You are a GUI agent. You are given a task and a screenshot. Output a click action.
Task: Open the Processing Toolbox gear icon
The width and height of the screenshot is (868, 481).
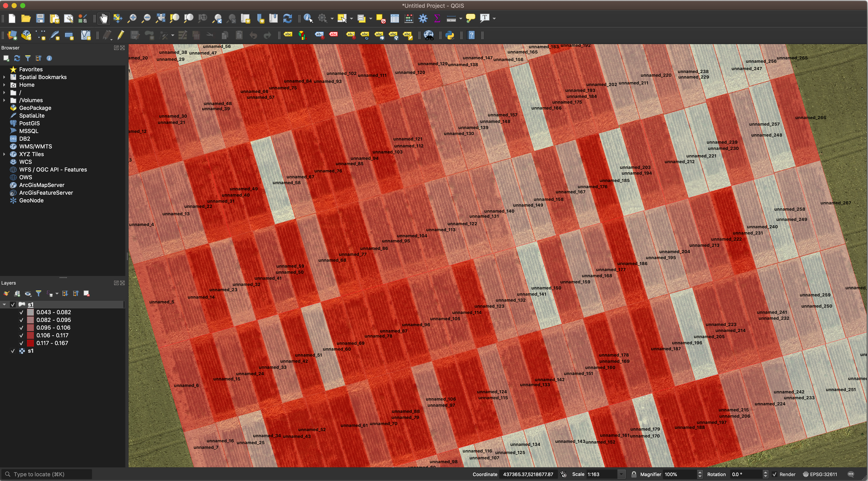(423, 18)
